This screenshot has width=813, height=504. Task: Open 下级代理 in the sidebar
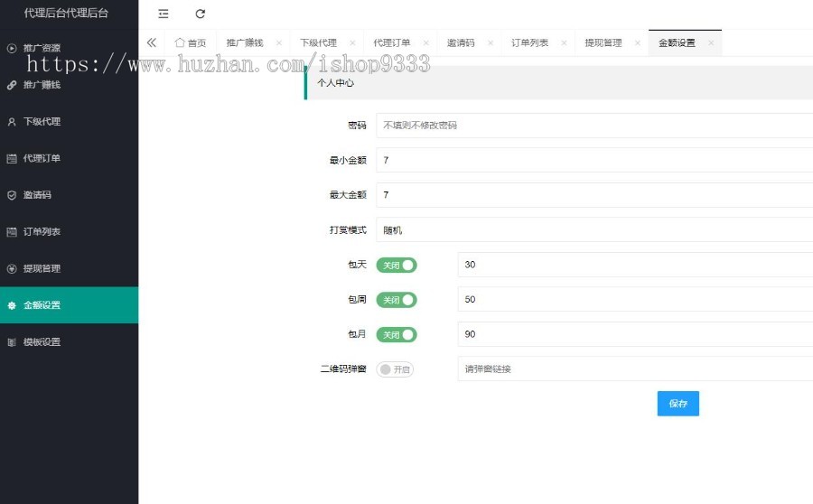pos(69,122)
